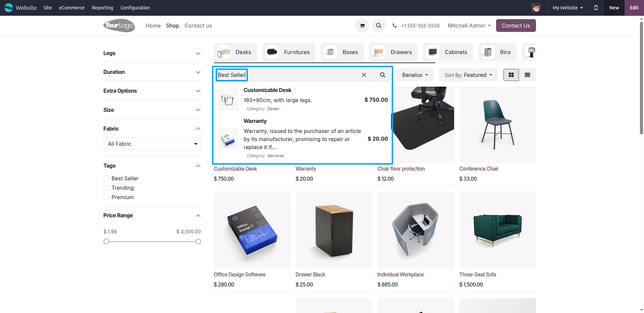The height and width of the screenshot is (313, 644).
Task: Open the Conference Chair product image
Action: pos(498,125)
